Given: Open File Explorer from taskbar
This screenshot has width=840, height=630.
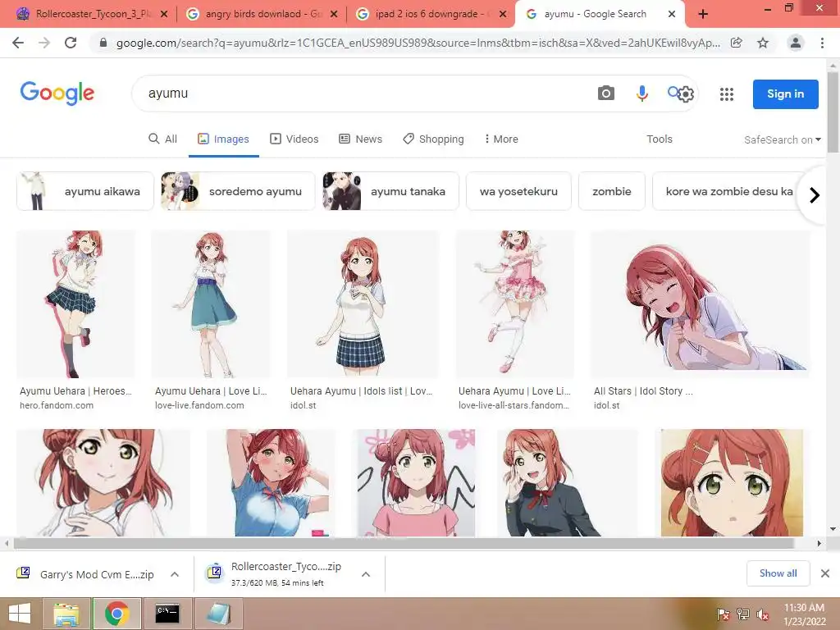Looking at the screenshot, I should coord(66,614).
